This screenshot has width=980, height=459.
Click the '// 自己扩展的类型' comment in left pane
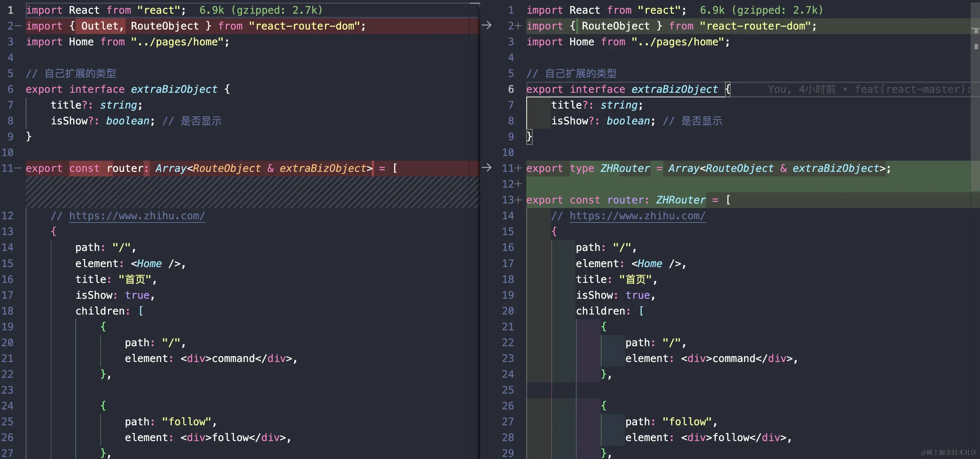(71, 73)
